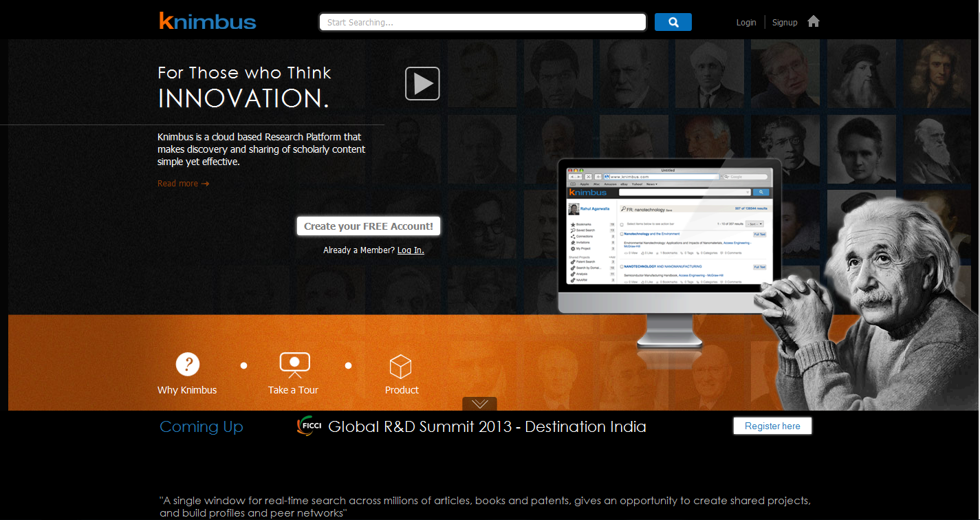The width and height of the screenshot is (980, 520).
Task: Select the dot between Take a Tour and Product
Action: point(348,365)
